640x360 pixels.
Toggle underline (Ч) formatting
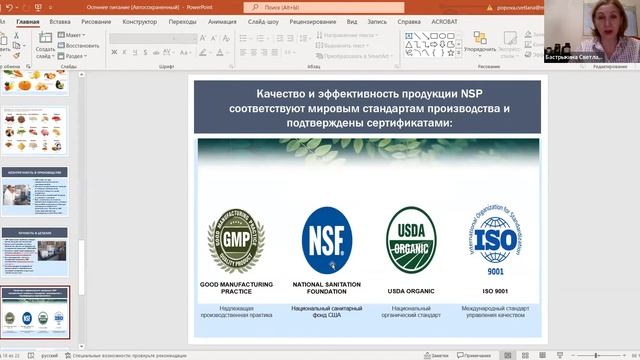pyautogui.click(x=135, y=52)
